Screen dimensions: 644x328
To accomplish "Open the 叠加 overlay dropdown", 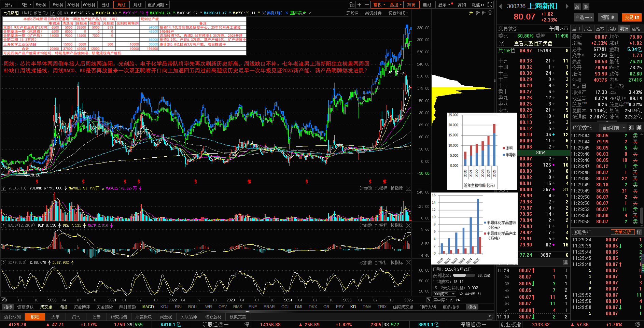I will tap(395, 5).
